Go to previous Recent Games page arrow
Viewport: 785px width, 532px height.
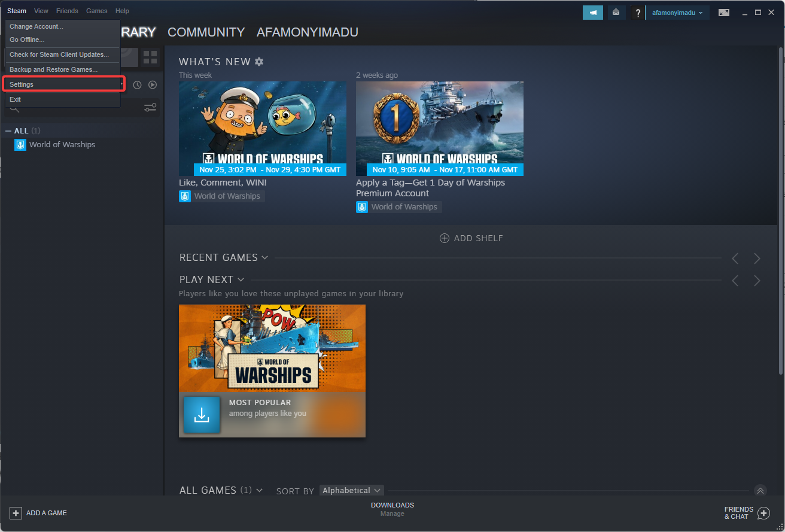(735, 259)
